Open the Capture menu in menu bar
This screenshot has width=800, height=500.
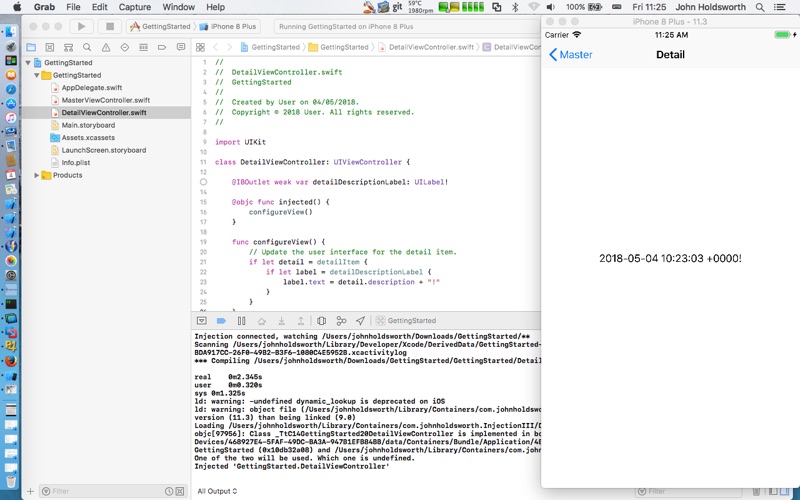point(135,7)
